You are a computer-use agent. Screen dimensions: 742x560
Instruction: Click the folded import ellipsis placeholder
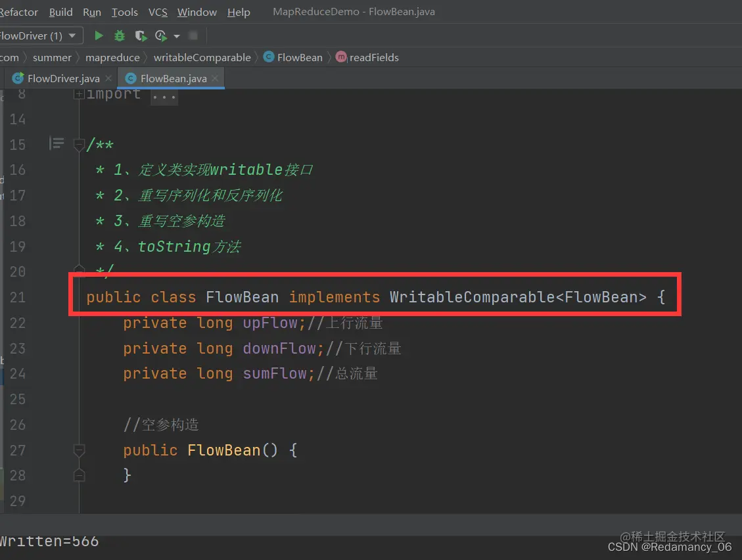(x=164, y=97)
